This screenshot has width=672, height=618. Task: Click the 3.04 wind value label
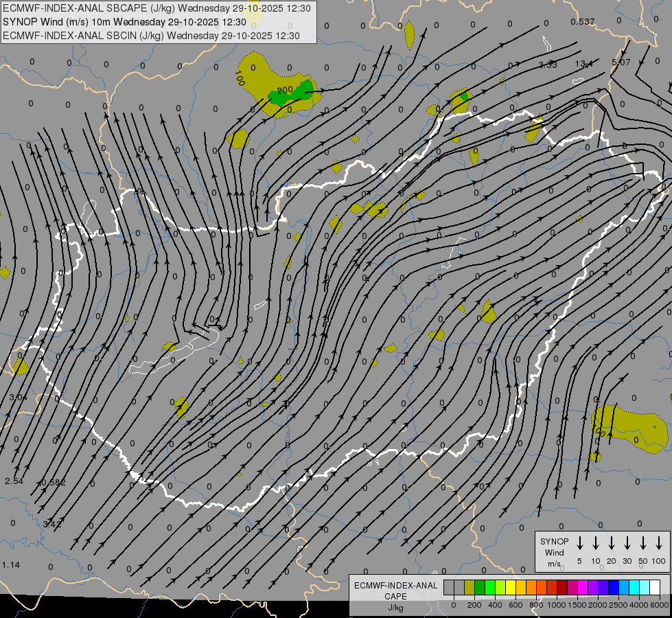pos(18,397)
